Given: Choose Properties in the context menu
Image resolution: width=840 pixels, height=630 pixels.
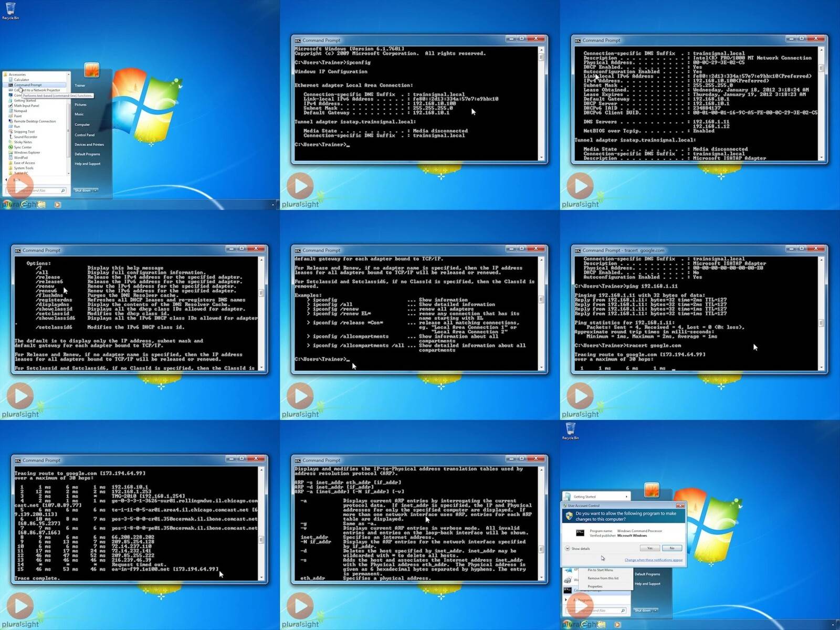Looking at the screenshot, I should coord(595,586).
